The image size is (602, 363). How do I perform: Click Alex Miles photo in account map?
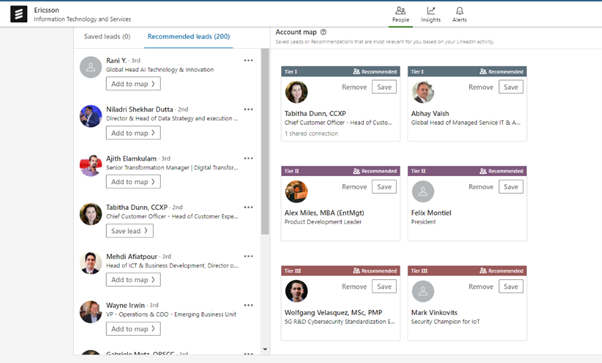(296, 191)
